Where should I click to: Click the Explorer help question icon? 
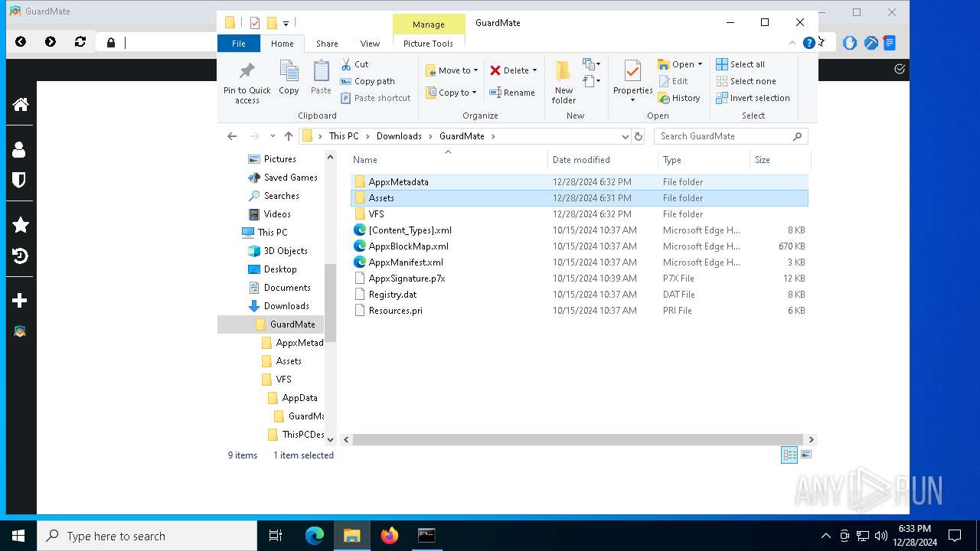pos(808,43)
